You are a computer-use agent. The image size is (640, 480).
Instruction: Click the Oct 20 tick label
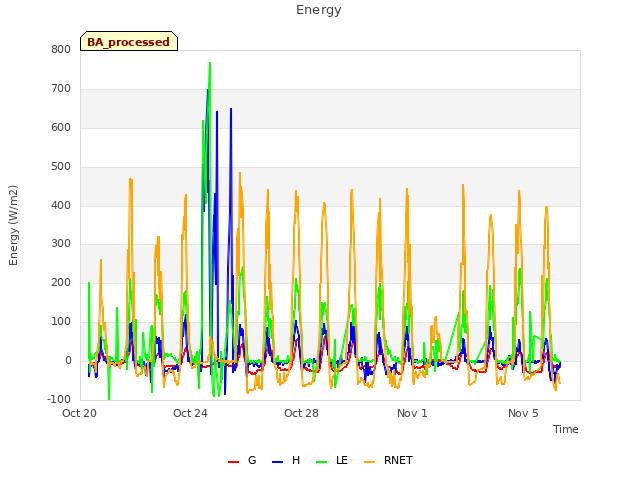80,413
